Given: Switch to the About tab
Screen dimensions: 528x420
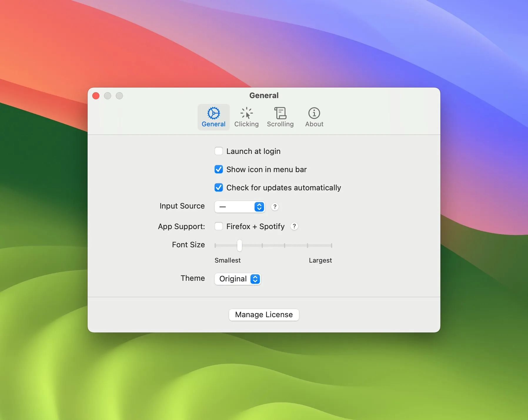Looking at the screenshot, I should [313, 117].
